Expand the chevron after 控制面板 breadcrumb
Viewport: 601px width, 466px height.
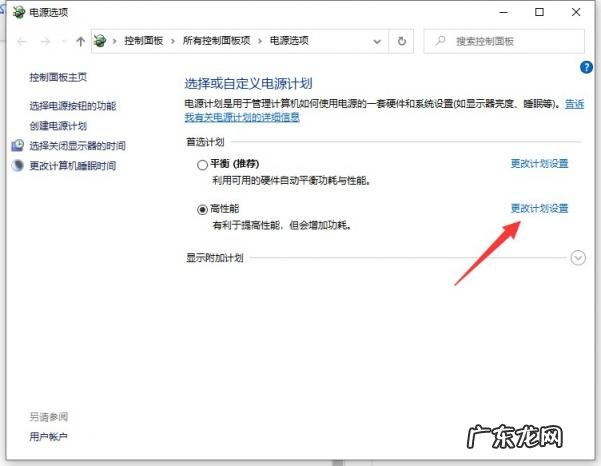[x=173, y=41]
